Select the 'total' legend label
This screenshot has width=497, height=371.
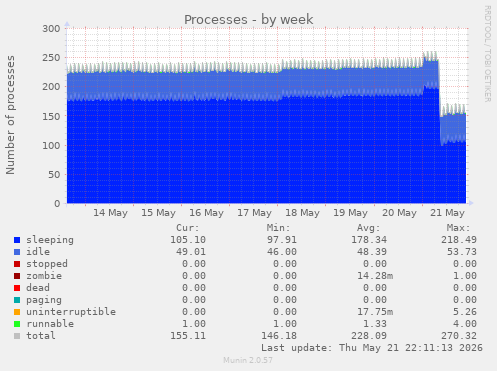pyautogui.click(x=41, y=336)
